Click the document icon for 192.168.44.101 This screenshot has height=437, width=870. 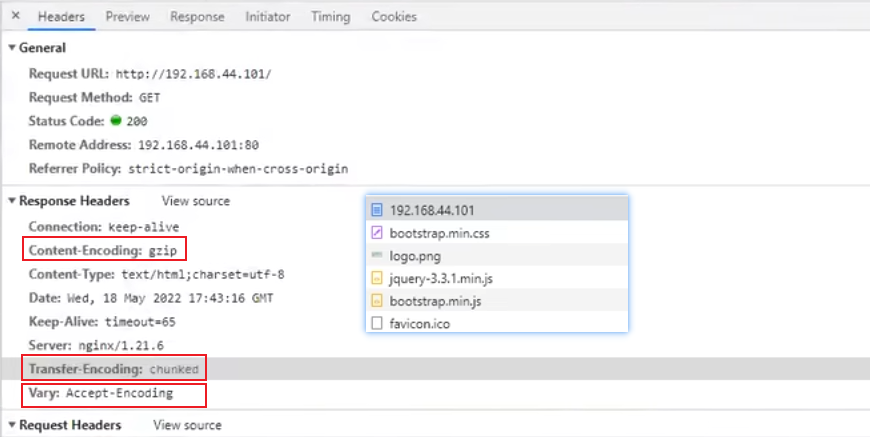[x=377, y=210]
